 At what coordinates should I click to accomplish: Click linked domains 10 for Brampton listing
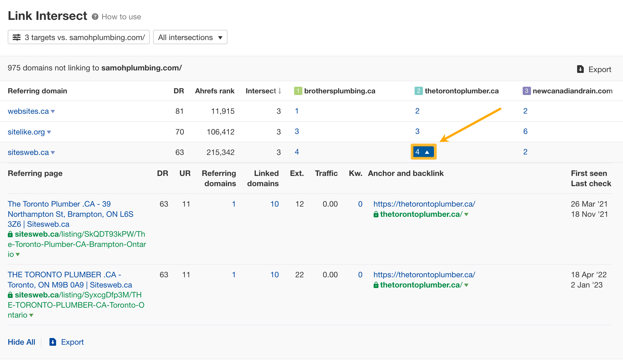click(274, 204)
